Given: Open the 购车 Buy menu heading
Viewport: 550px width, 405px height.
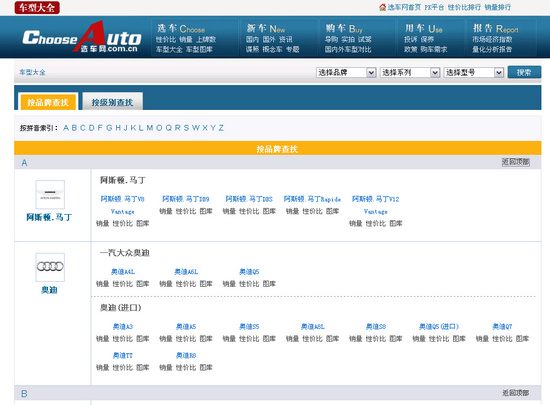Looking at the screenshot, I should [344, 28].
